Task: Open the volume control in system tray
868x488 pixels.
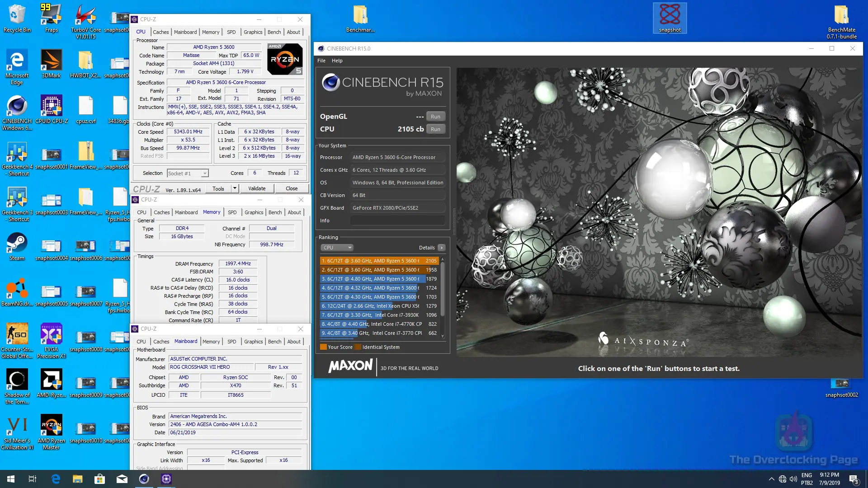Action: [793, 479]
